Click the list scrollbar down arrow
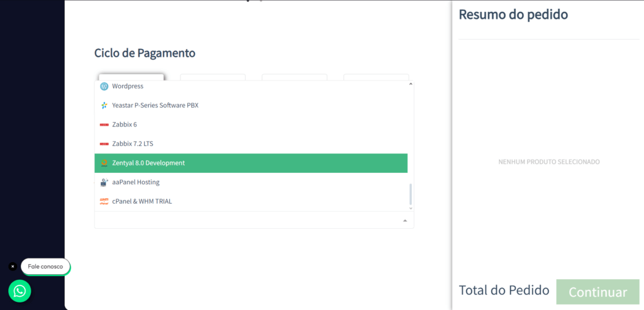644x310 pixels. 410,208
